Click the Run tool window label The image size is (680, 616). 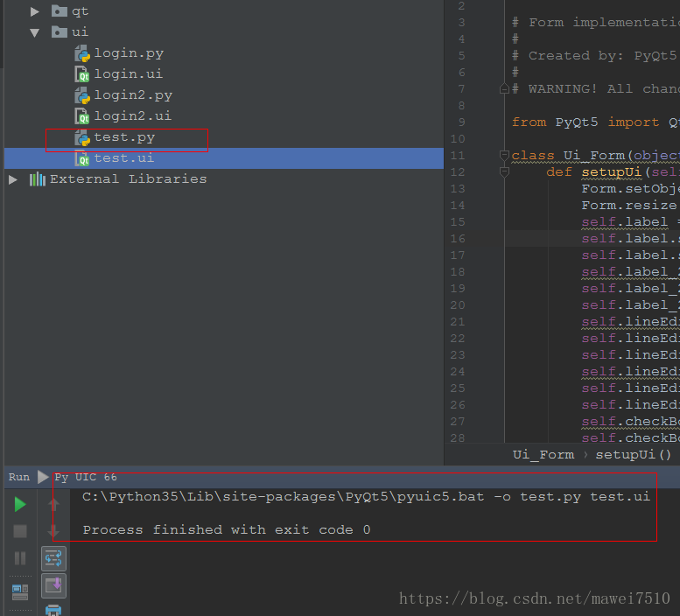click(x=19, y=477)
